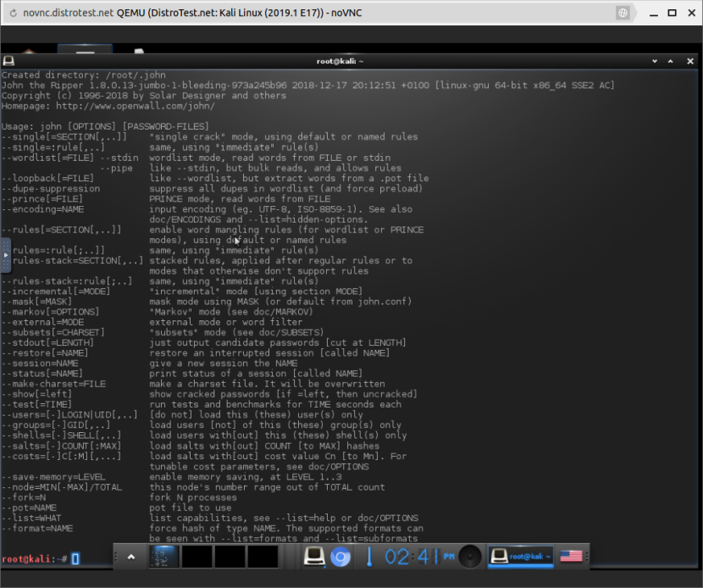This screenshot has width=703, height=588.
Task: Click the '--wordlist[=FILE] --stdin' option text
Action: 70,158
